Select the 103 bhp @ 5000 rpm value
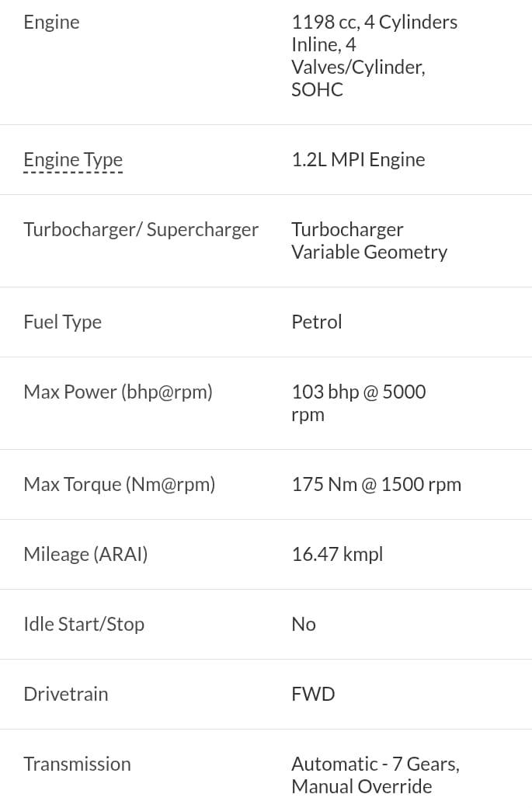Image resolution: width=532 pixels, height=808 pixels. tap(358, 402)
